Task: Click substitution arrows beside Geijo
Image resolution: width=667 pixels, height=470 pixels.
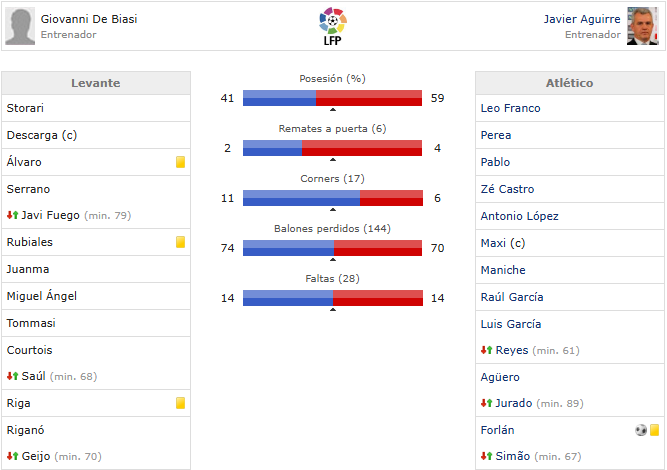Action: click(x=12, y=457)
